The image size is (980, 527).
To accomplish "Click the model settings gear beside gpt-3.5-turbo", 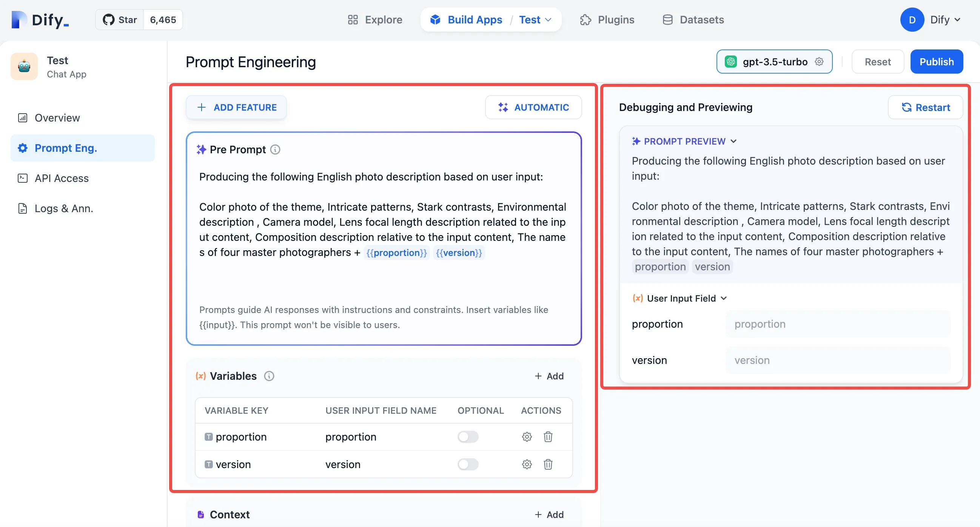I will pos(819,62).
